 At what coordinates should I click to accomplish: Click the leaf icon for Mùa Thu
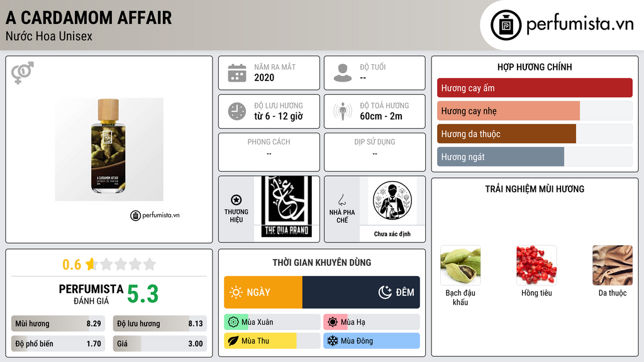tap(233, 341)
